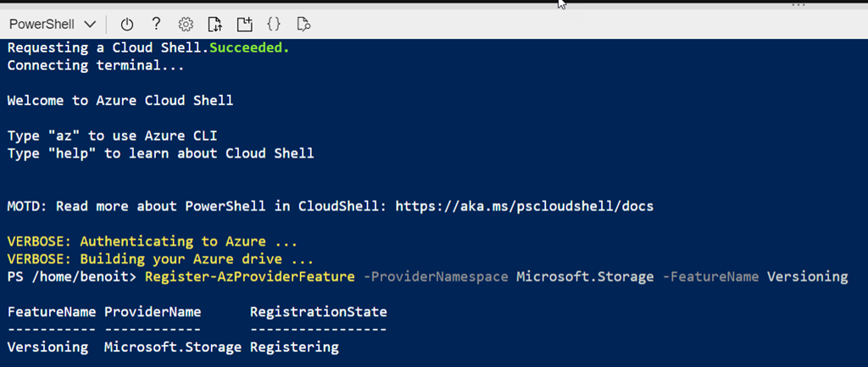Click the web preview icon
868x367 pixels.
(304, 24)
